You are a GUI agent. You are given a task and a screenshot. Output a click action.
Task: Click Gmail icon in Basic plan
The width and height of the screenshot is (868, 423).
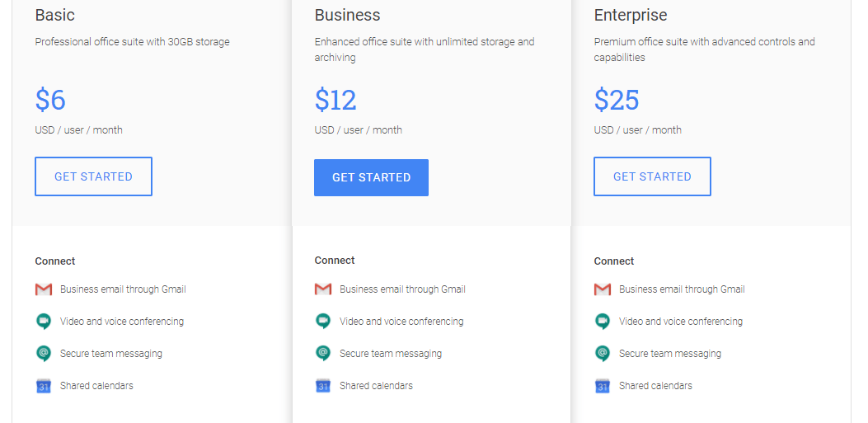44,289
